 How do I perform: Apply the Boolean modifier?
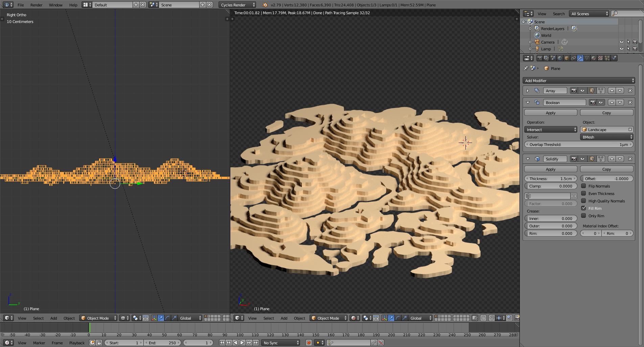point(551,113)
